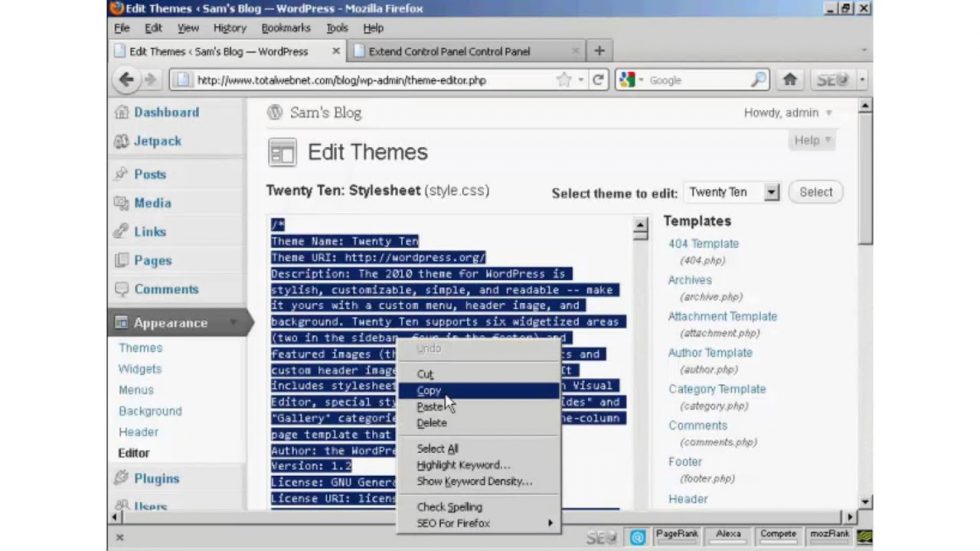The height and width of the screenshot is (551, 980).
Task: Open the theme selection dropdown Twenty Ten
Action: [732, 192]
